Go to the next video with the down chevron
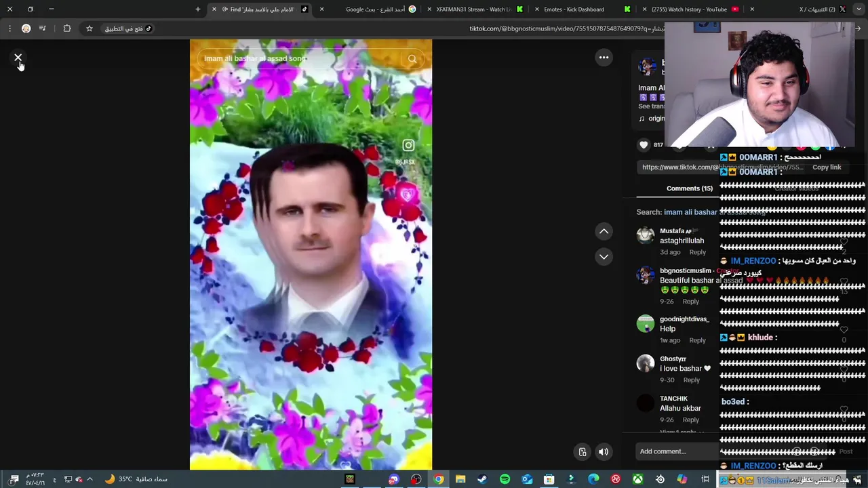The width and height of the screenshot is (868, 488). (604, 257)
